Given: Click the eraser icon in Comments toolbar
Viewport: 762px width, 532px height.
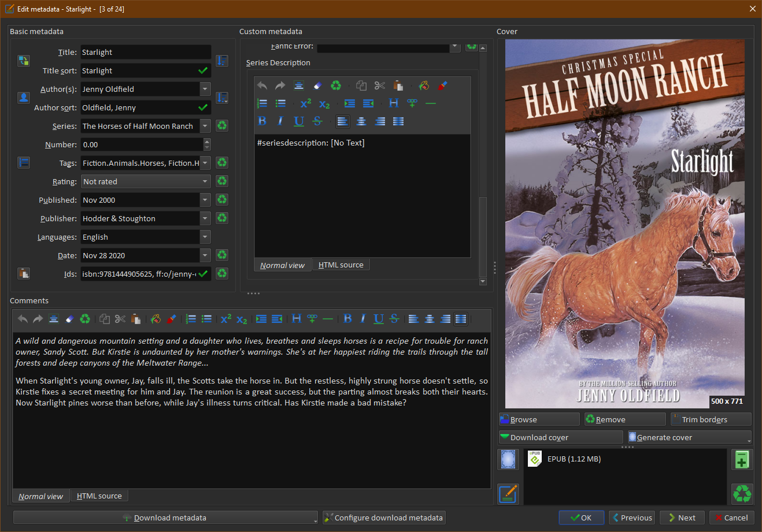Looking at the screenshot, I should click(69, 319).
